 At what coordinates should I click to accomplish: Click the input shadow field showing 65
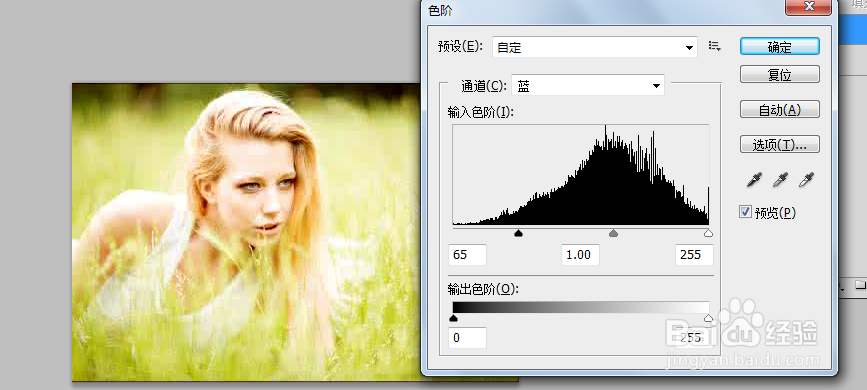coord(468,255)
